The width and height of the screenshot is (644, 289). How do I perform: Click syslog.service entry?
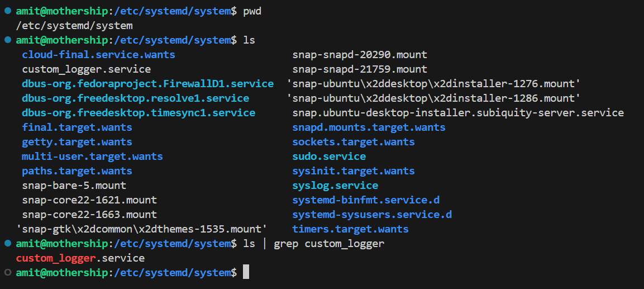tap(335, 186)
